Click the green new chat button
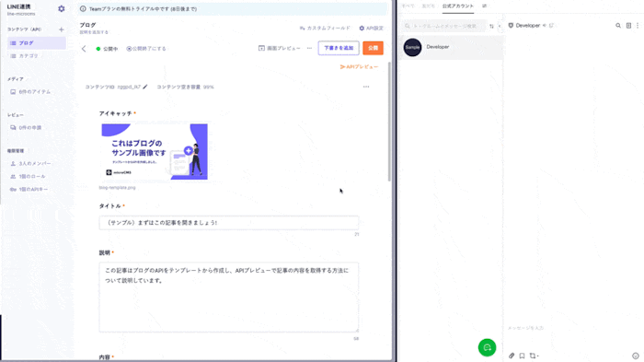 tap(487, 347)
